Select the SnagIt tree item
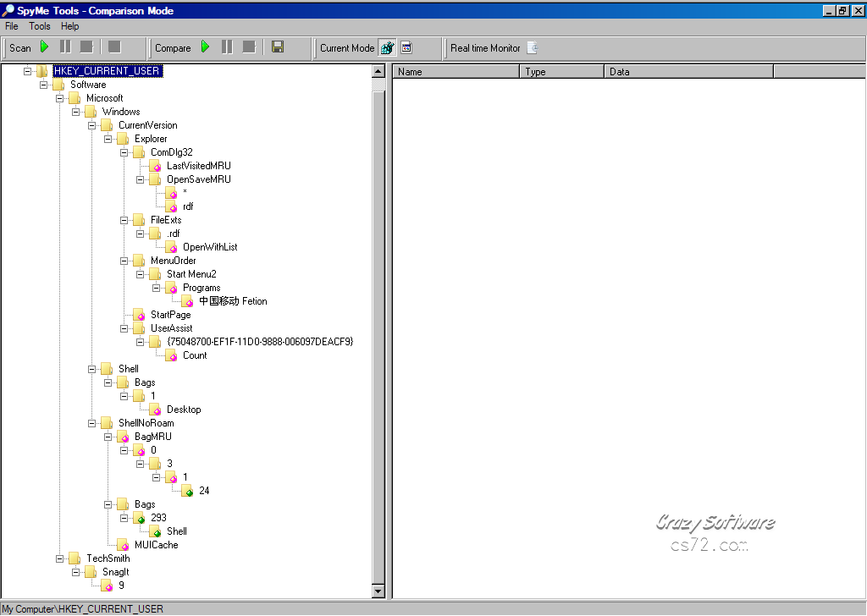 [115, 572]
